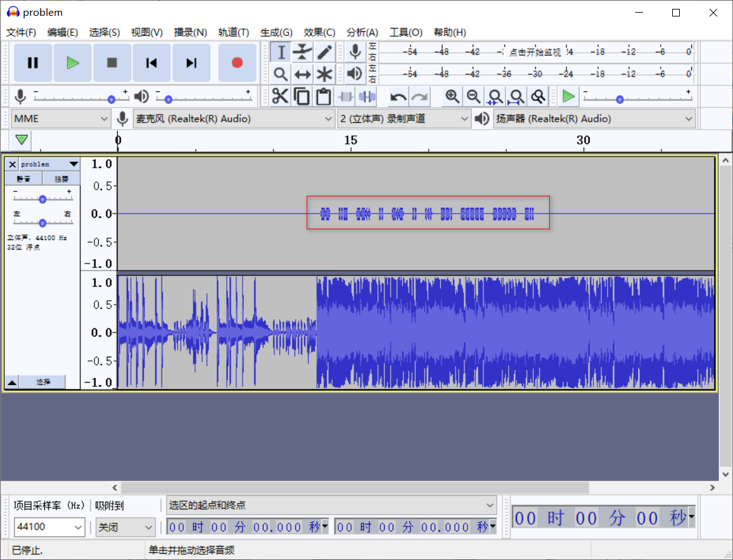Toggle Solo (独奏) on problem track
This screenshot has width=733, height=560.
[61, 179]
